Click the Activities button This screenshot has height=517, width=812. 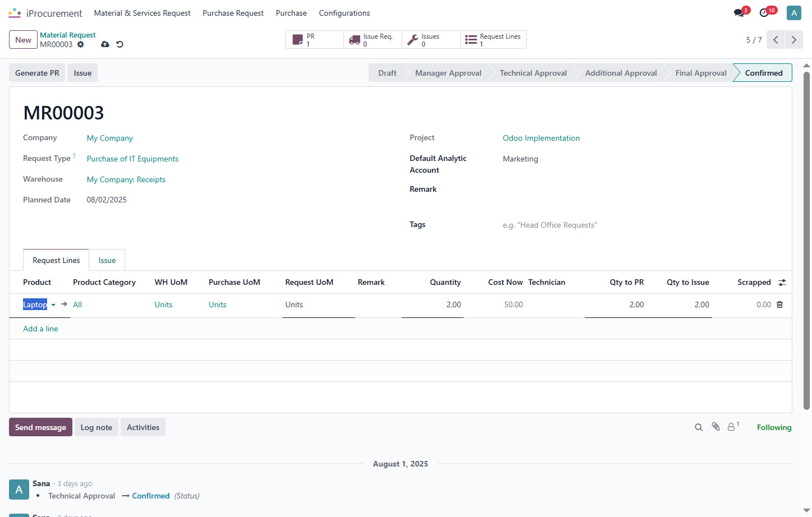point(143,427)
